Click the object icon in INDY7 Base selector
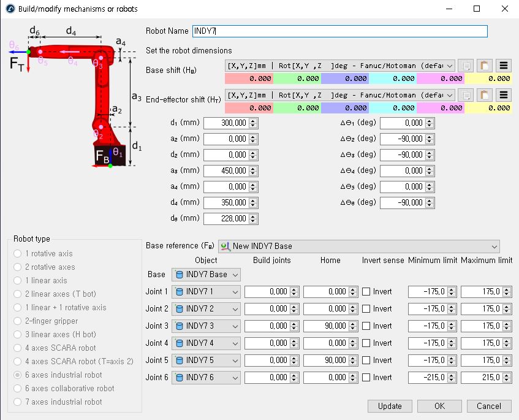519x420 pixels. (180, 275)
